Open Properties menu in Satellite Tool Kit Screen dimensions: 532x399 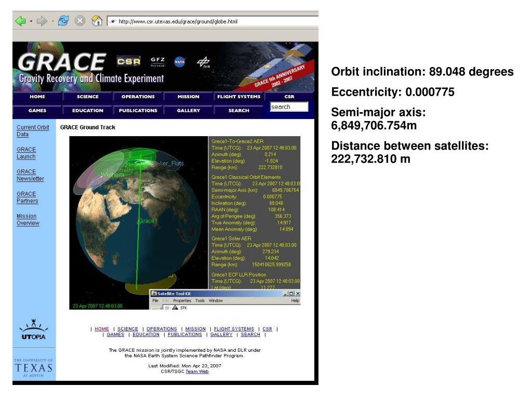pos(182,301)
